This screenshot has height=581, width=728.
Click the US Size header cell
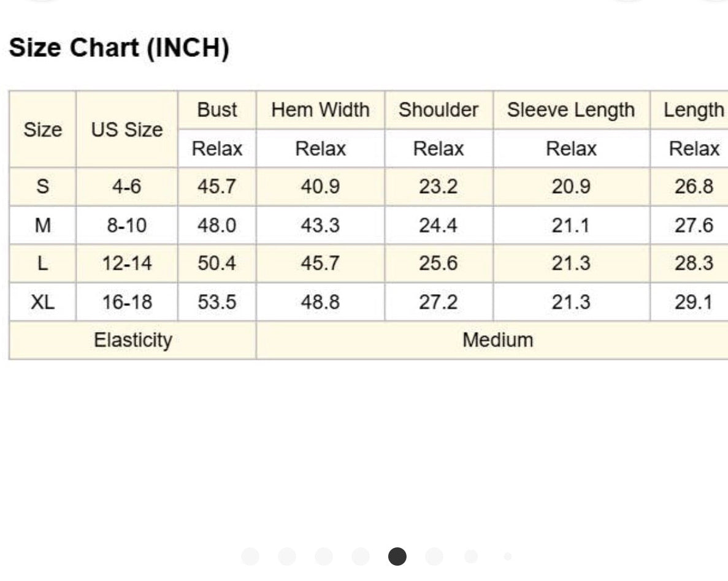(127, 129)
